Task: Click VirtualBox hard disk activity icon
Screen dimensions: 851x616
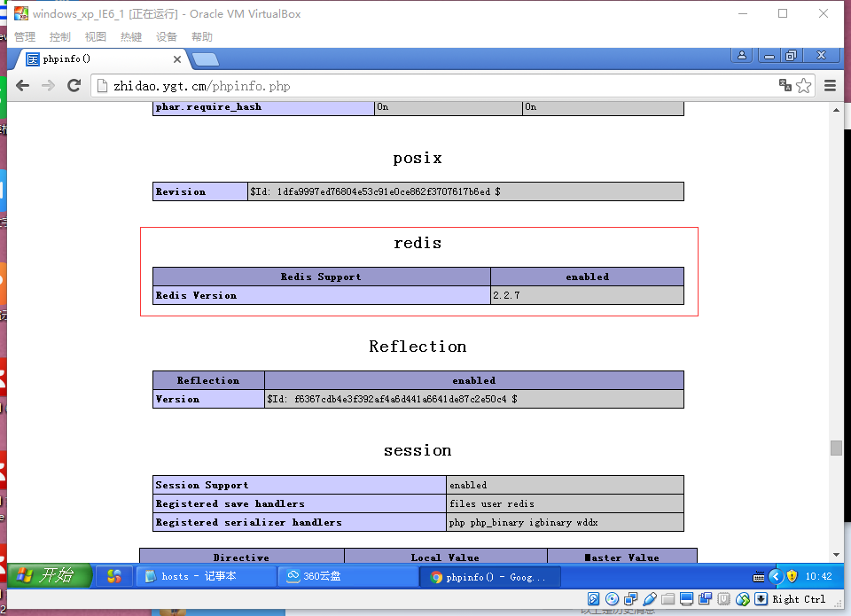Action: click(x=593, y=598)
